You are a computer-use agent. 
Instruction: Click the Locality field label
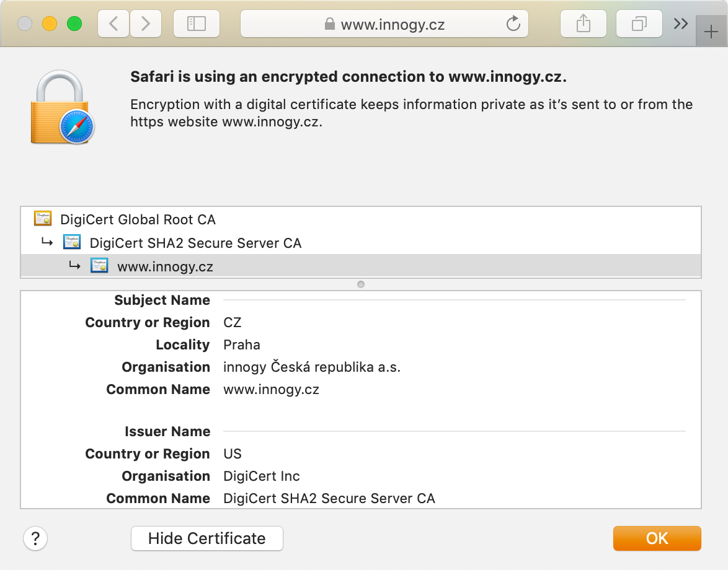183,344
